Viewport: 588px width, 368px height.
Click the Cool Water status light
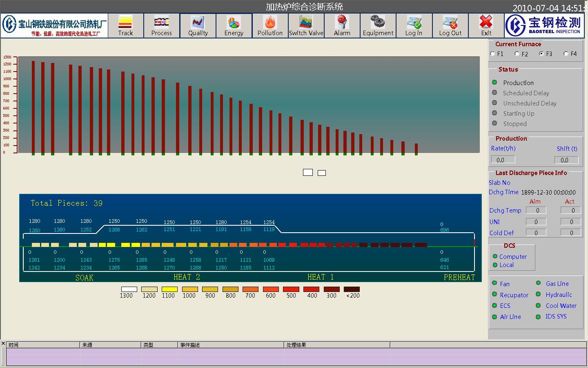(x=538, y=305)
